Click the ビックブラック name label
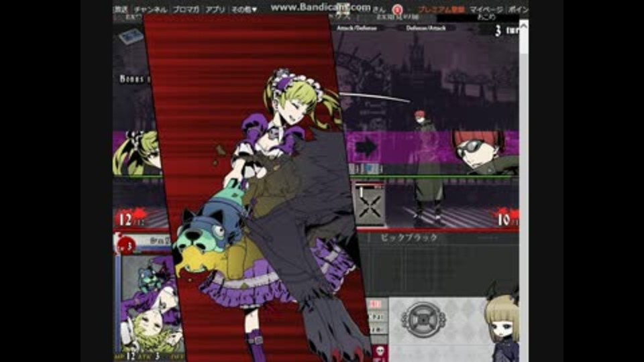The height and width of the screenshot is (362, 644). click(x=409, y=237)
